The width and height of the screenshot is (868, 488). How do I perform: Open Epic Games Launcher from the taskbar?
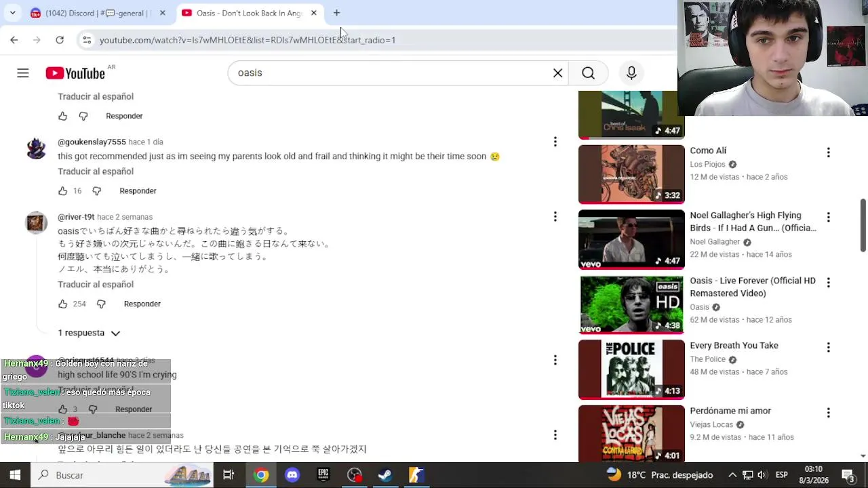323,475
